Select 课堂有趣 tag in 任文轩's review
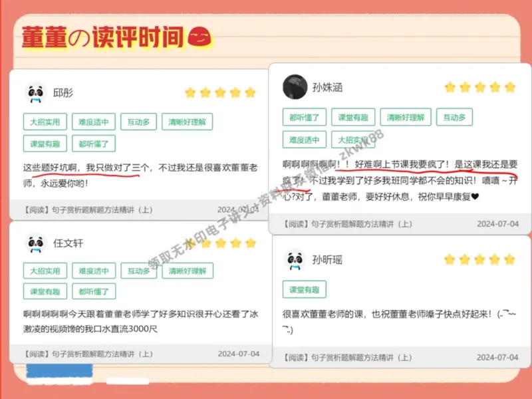The image size is (532, 399). [45, 291]
